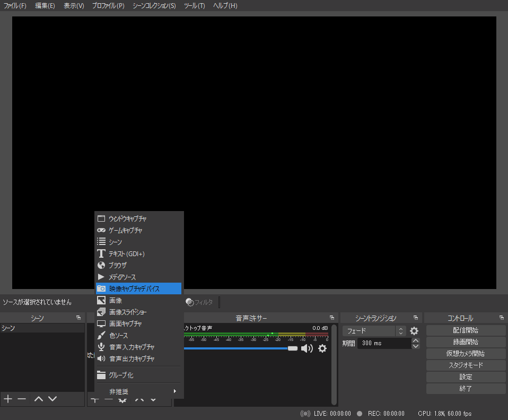Open the ツール(T) menu
Viewport: 508px width, 420px height.
[x=195, y=6]
